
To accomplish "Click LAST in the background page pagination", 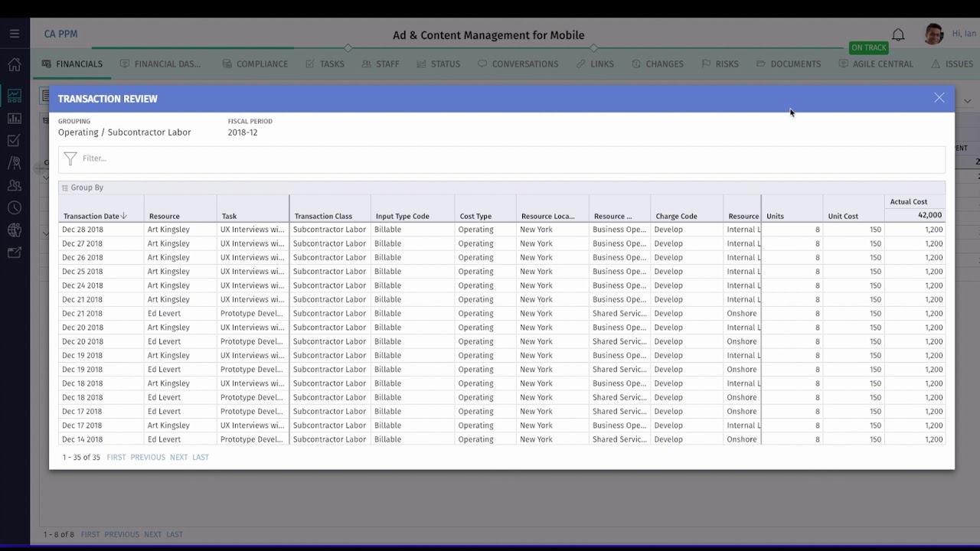I will coord(175,535).
